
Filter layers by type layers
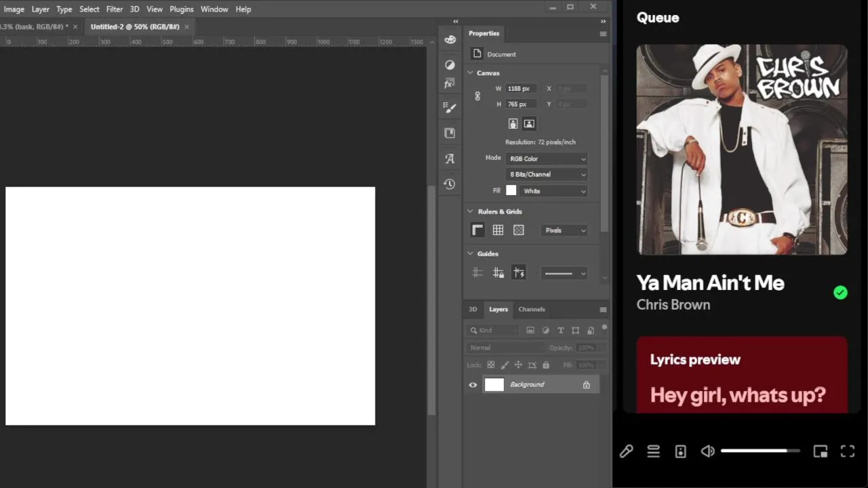coord(560,330)
